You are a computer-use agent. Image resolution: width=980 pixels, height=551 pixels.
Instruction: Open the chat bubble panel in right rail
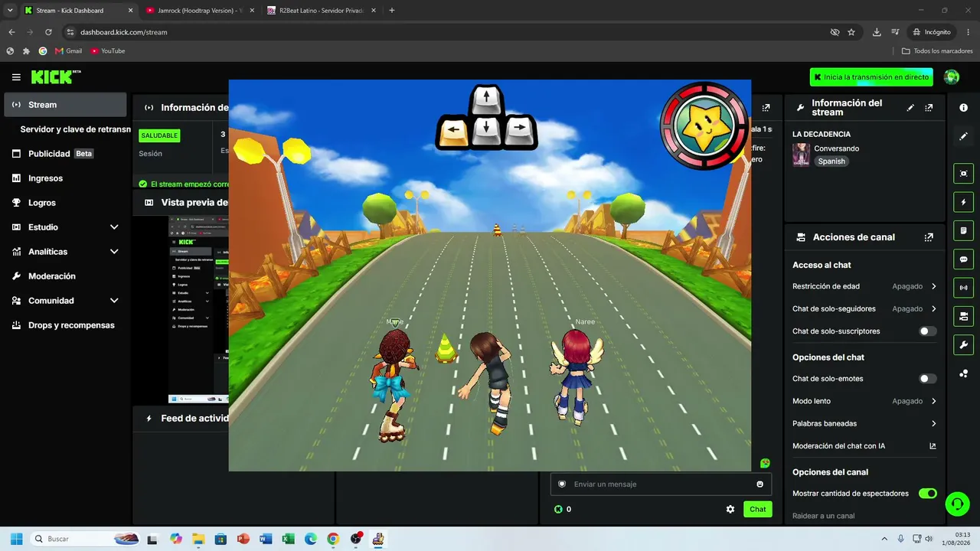[x=963, y=259]
